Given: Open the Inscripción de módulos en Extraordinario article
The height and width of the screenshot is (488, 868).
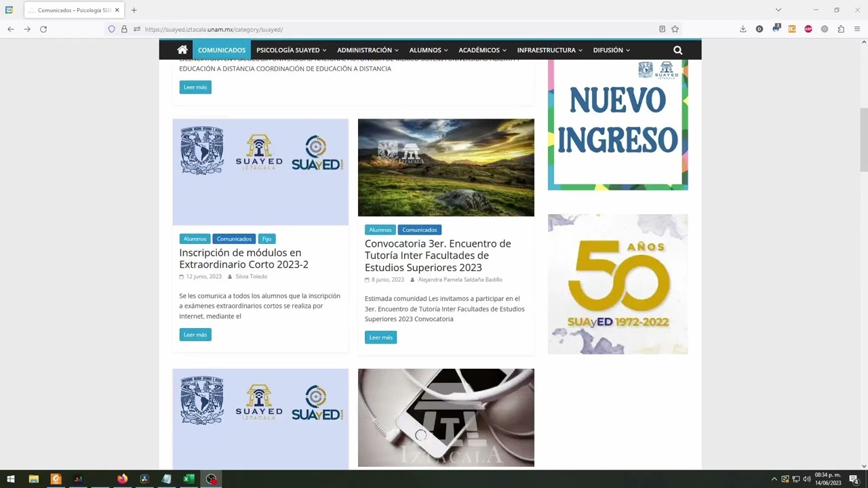Looking at the screenshot, I should [244, 258].
